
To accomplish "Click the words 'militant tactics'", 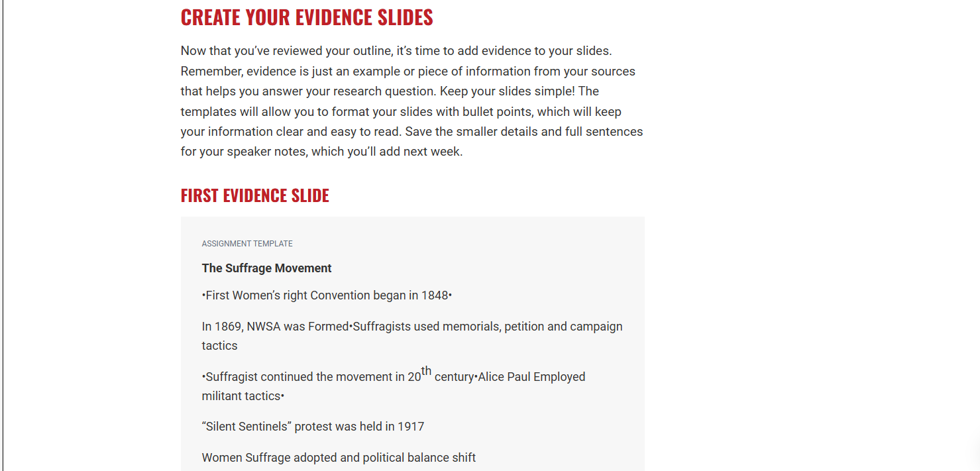I will (241, 396).
